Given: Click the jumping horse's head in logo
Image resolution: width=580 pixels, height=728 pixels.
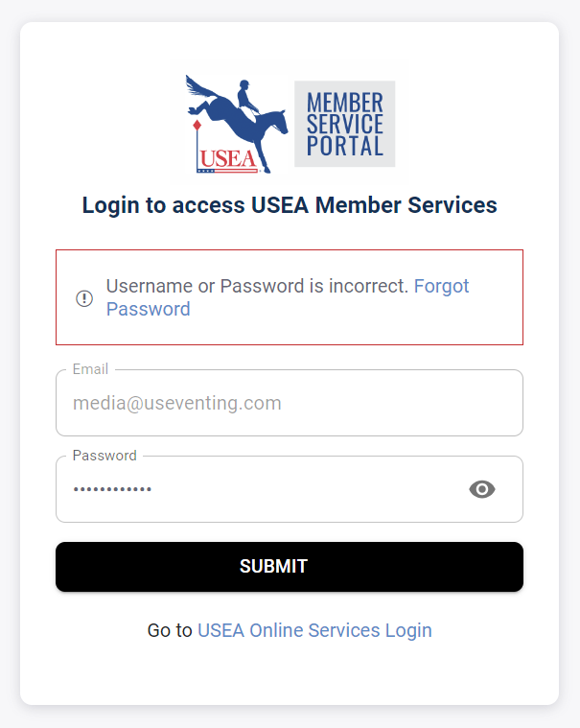Looking at the screenshot, I should 276,123.
